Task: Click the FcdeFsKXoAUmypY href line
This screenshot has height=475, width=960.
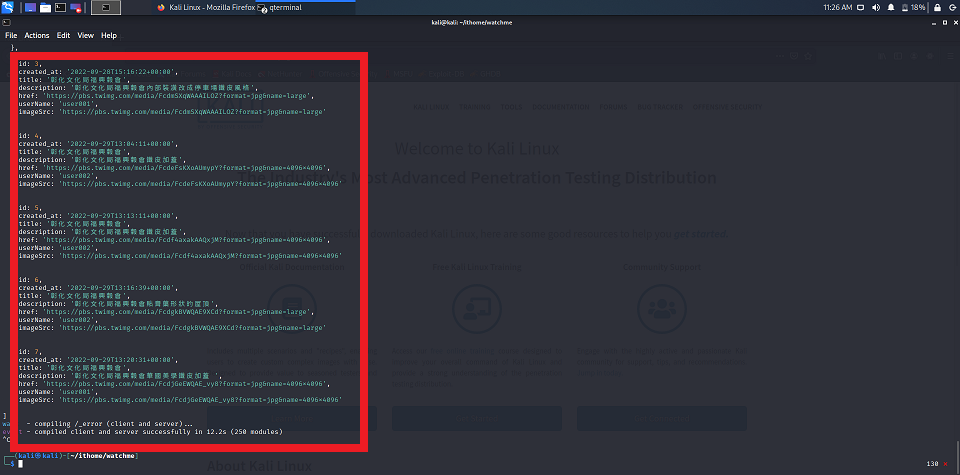Action: click(175, 168)
